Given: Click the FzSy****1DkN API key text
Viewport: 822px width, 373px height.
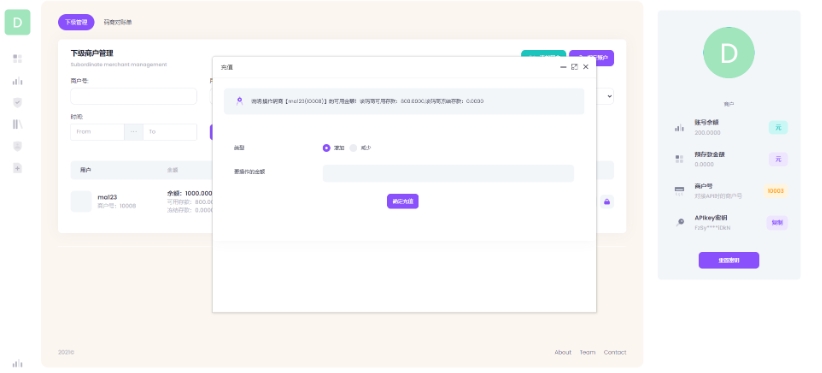Looking at the screenshot, I should click(x=712, y=228).
